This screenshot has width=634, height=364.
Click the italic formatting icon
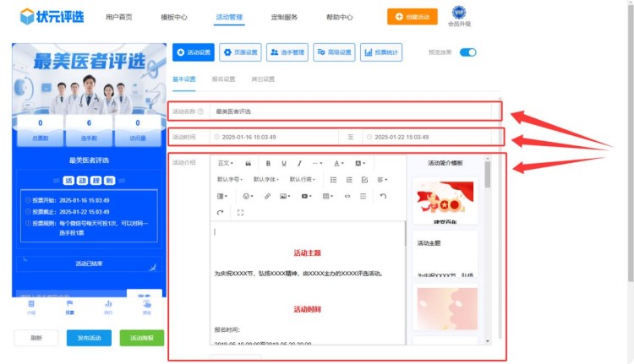(299, 163)
